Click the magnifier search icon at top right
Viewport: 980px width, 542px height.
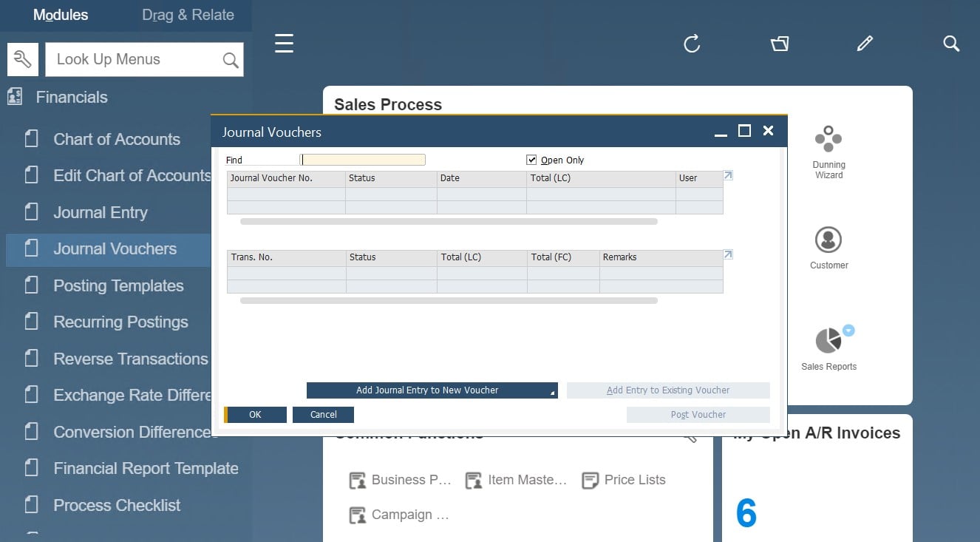click(x=951, y=44)
